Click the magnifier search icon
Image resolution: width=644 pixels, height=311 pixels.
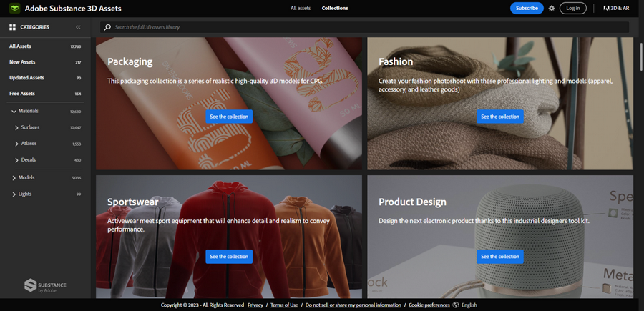pyautogui.click(x=107, y=27)
